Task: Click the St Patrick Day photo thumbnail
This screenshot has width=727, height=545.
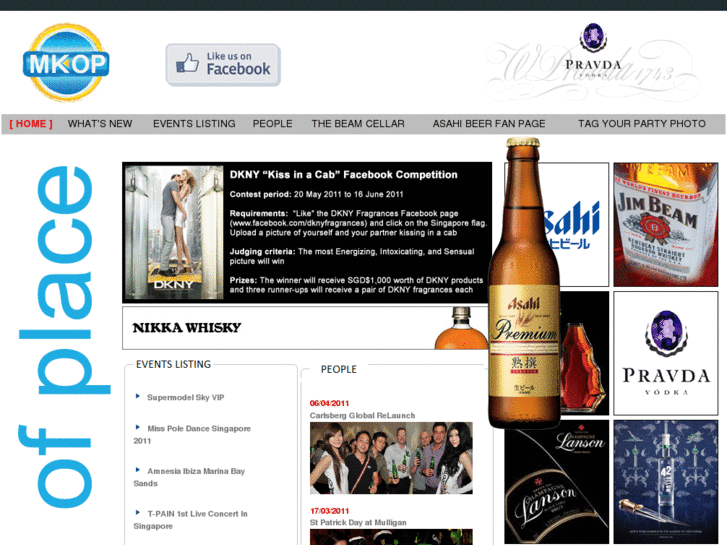Action: [391, 537]
